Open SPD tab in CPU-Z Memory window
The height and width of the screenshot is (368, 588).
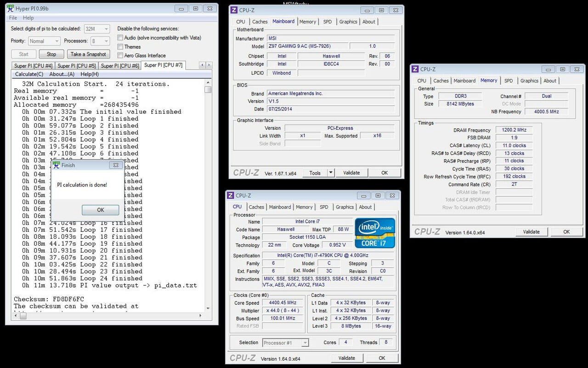tap(509, 80)
